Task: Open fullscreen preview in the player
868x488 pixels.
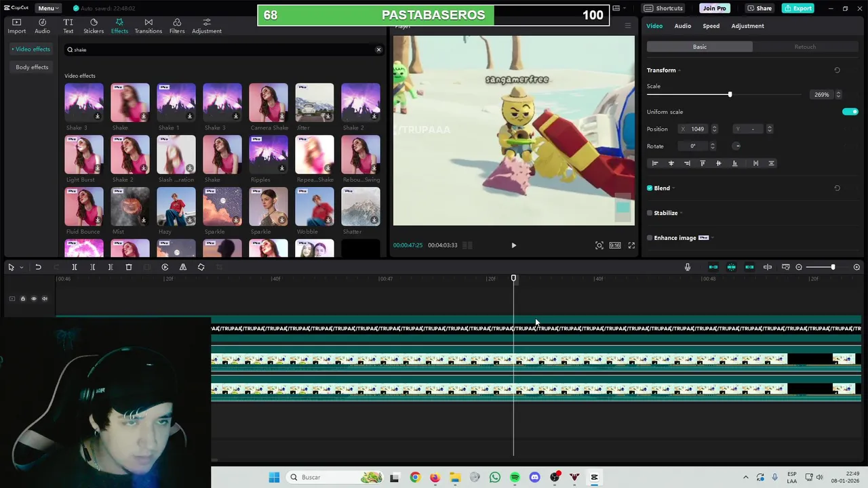Action: click(631, 245)
